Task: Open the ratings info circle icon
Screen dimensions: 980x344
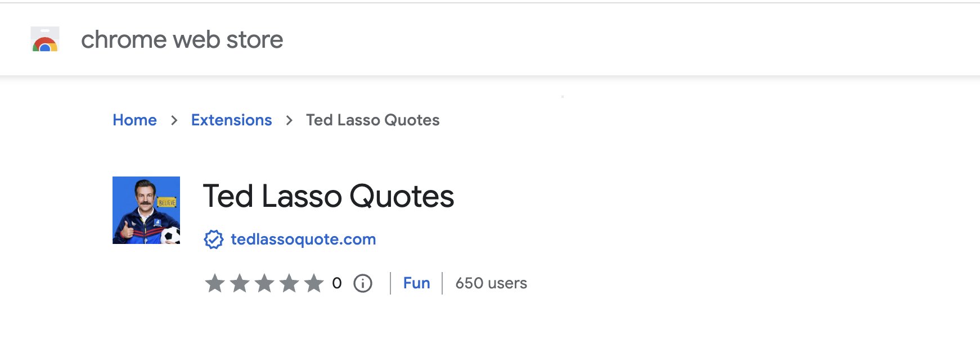Action: click(363, 283)
